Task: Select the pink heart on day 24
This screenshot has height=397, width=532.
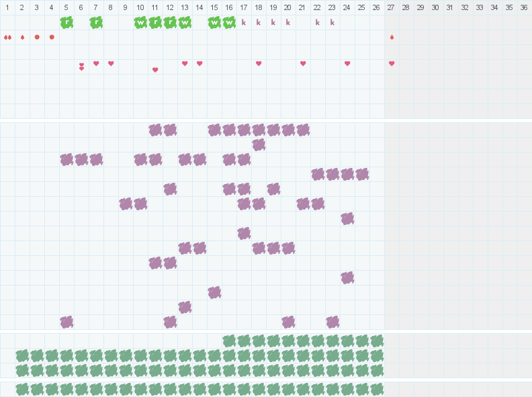Action: point(347,63)
